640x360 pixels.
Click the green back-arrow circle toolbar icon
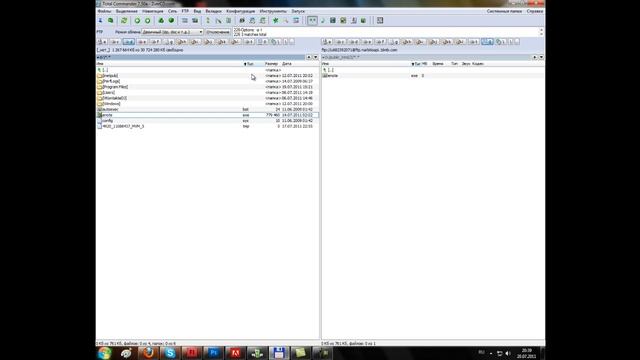click(x=137, y=20)
